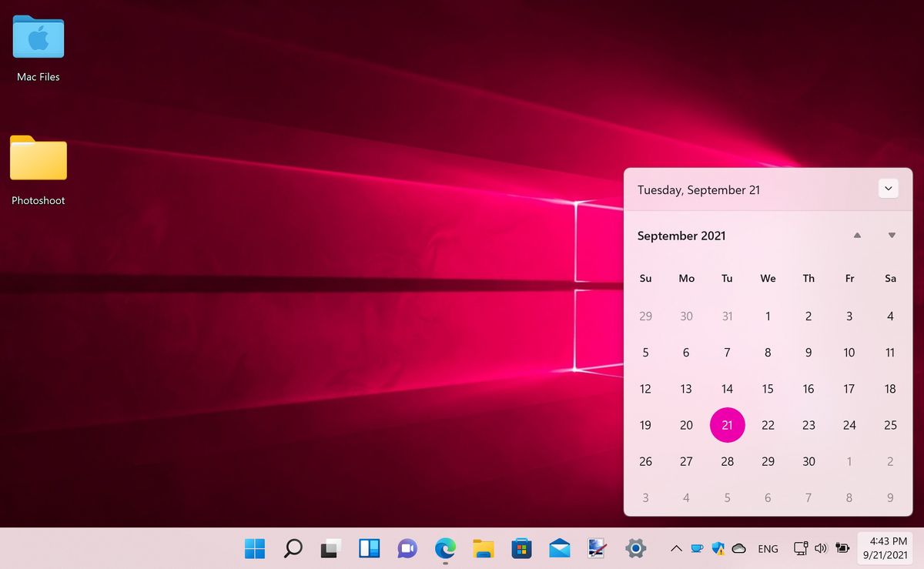The width and height of the screenshot is (924, 569).
Task: Open Task View
Action: pyautogui.click(x=330, y=548)
